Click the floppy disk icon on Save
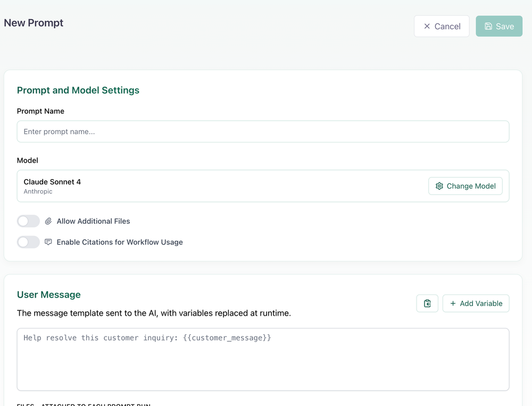532x406 pixels. 488,26
